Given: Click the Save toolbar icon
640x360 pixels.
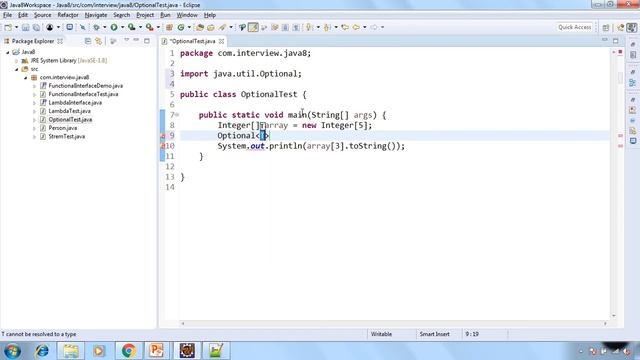Looking at the screenshot, I should point(26,27).
